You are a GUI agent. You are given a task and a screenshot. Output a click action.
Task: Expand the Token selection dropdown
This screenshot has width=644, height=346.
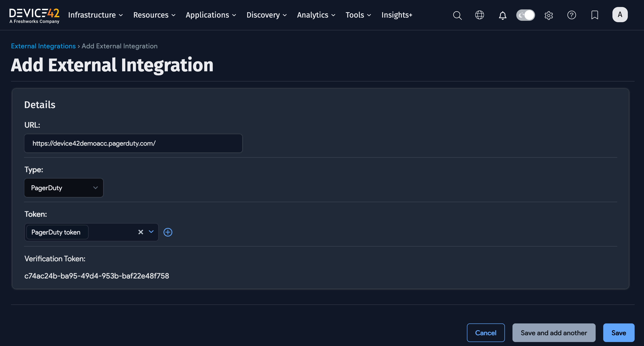click(151, 232)
